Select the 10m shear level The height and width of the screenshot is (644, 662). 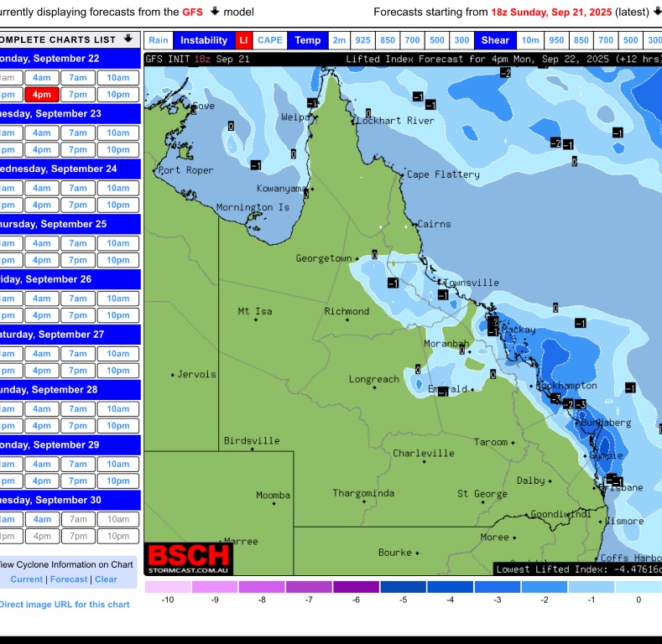pyautogui.click(x=530, y=40)
